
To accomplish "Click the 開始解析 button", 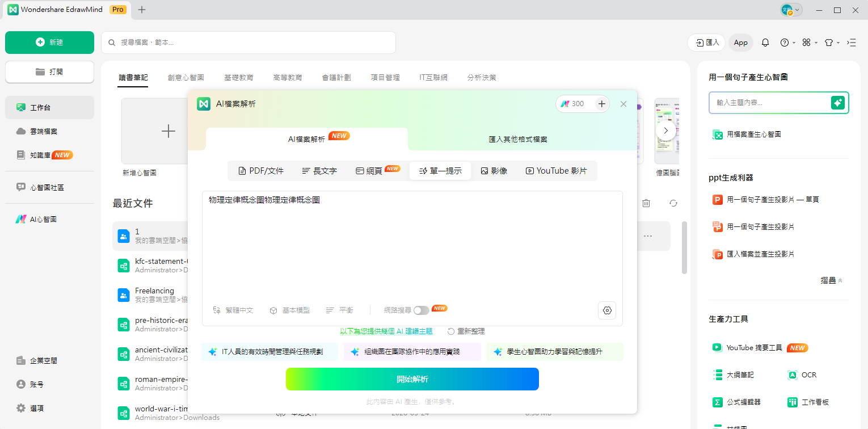I will (412, 379).
